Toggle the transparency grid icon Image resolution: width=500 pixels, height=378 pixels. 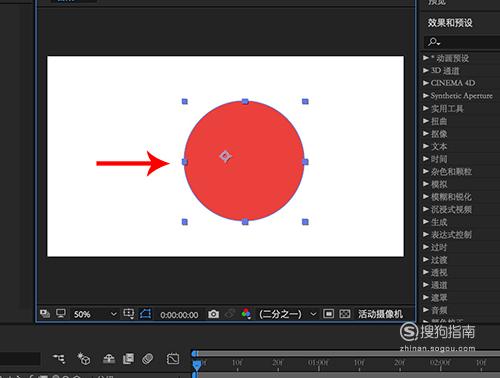[x=345, y=314]
